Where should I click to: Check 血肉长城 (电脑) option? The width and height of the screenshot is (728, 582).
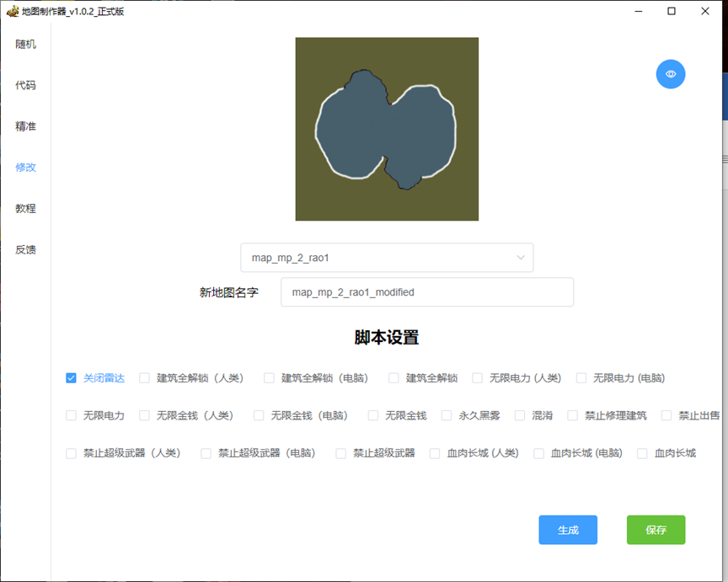tap(538, 453)
